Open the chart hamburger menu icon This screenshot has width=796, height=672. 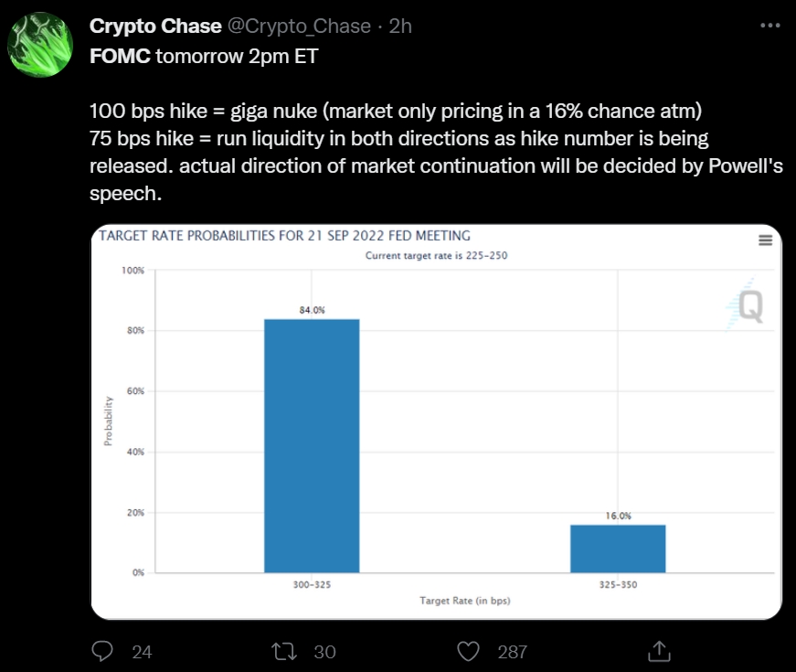click(x=766, y=240)
